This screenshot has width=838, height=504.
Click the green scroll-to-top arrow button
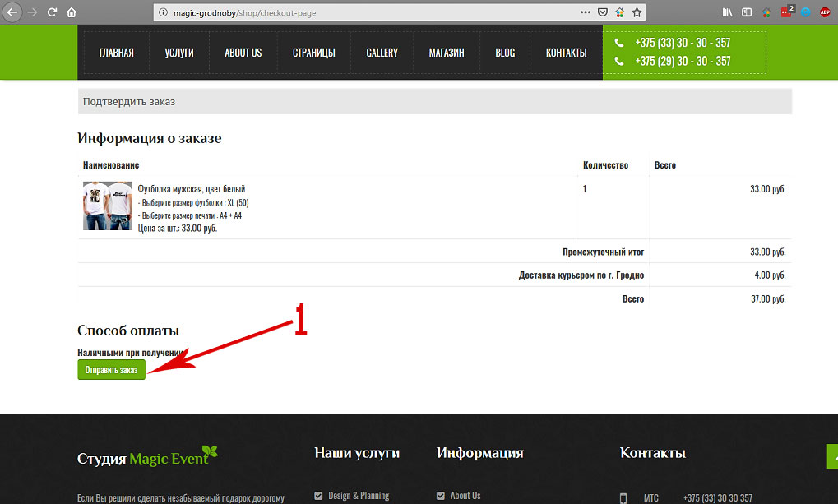[x=831, y=456]
